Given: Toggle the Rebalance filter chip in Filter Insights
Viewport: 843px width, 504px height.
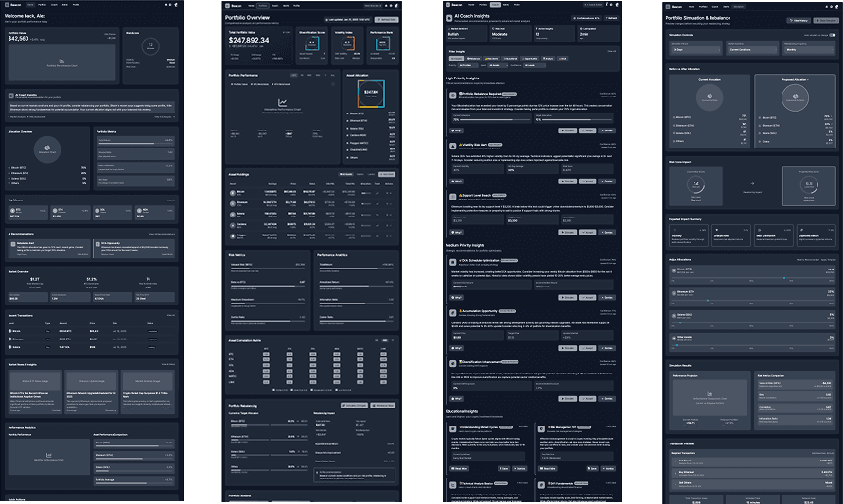Looking at the screenshot, I should click(x=474, y=58).
